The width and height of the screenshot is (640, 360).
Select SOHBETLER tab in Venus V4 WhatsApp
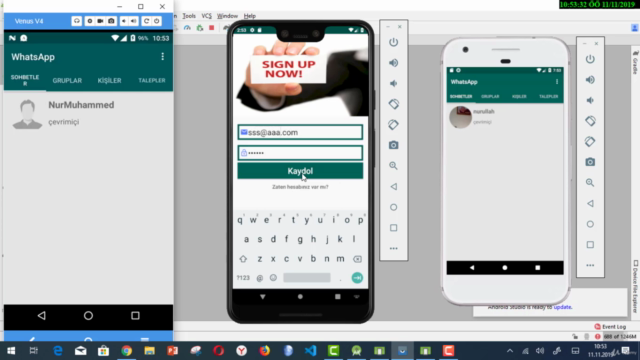pos(25,80)
